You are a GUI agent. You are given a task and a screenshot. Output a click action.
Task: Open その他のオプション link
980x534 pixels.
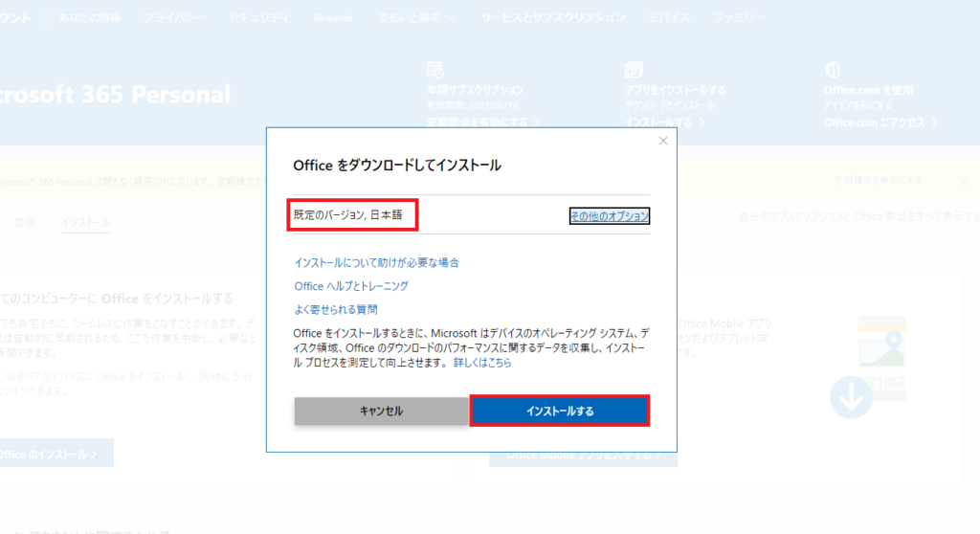[x=610, y=215]
